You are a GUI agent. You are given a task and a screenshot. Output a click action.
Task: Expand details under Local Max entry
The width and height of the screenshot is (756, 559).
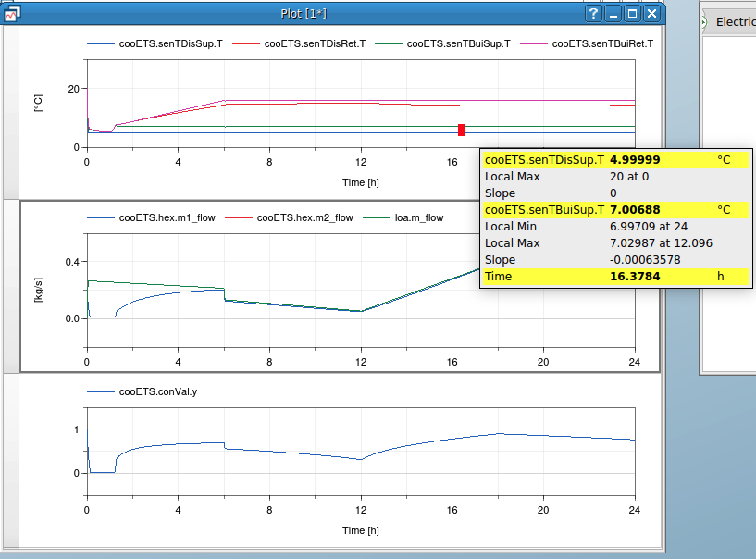pyautogui.click(x=512, y=176)
